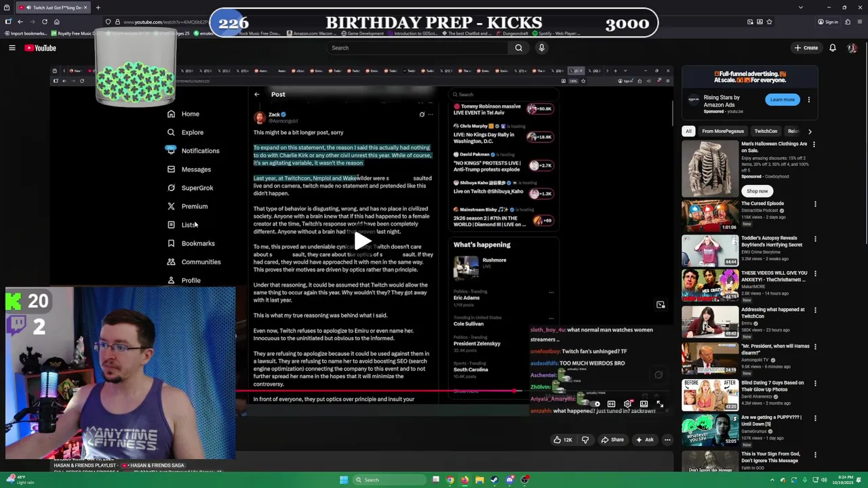Dislike the video with thumbs down
Screen dimensions: 868x488
pos(585,440)
